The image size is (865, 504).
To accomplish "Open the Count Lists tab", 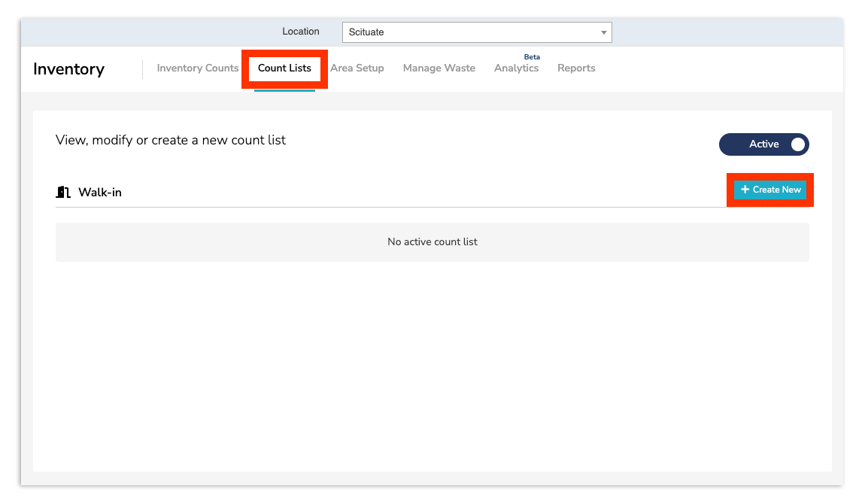I will [284, 68].
